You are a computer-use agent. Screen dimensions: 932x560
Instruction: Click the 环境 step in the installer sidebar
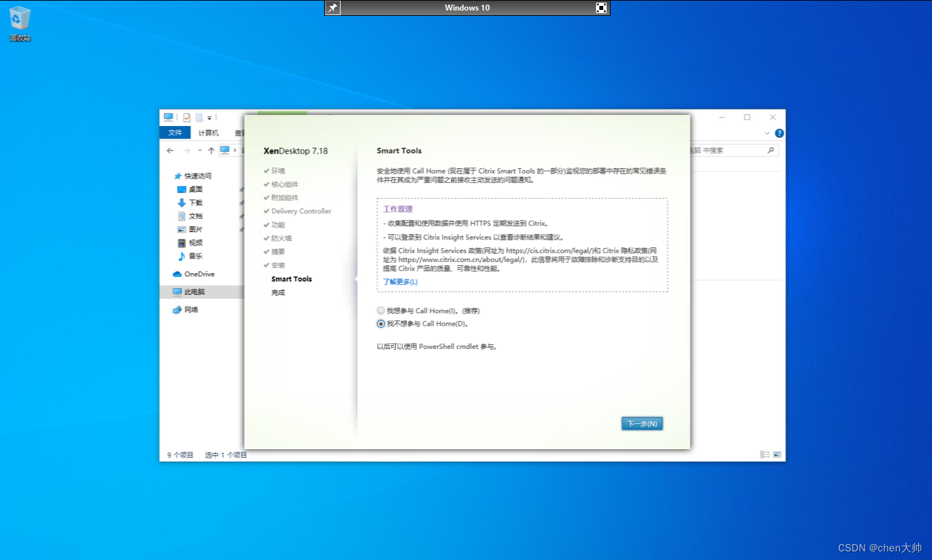[x=278, y=171]
